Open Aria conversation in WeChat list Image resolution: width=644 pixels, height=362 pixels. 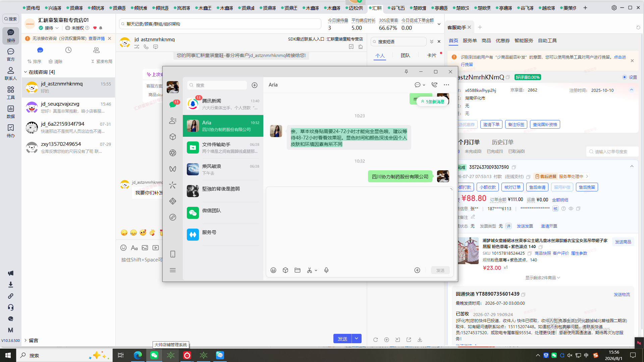coord(223,126)
